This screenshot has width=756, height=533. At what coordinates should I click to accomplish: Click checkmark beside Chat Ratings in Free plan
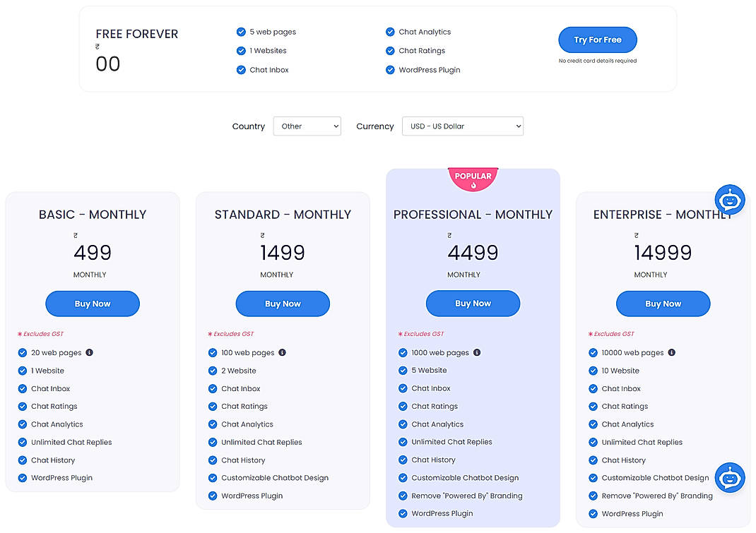(x=390, y=51)
